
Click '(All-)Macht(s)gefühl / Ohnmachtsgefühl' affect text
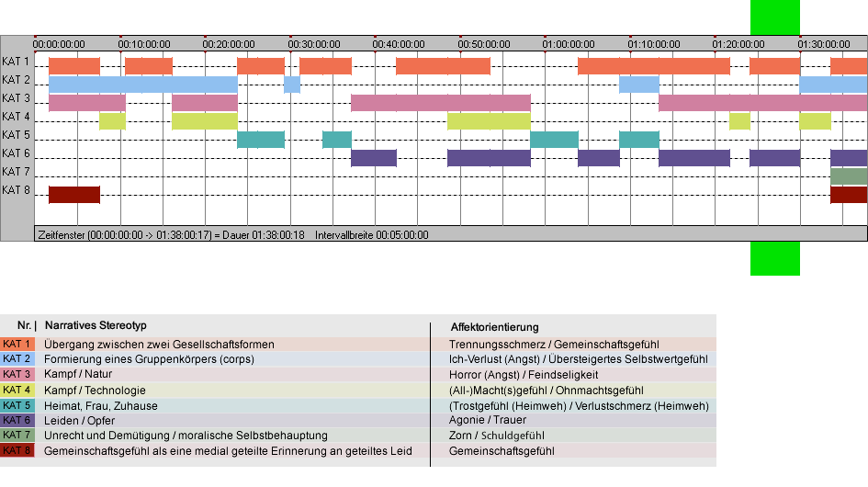pyautogui.click(x=547, y=390)
